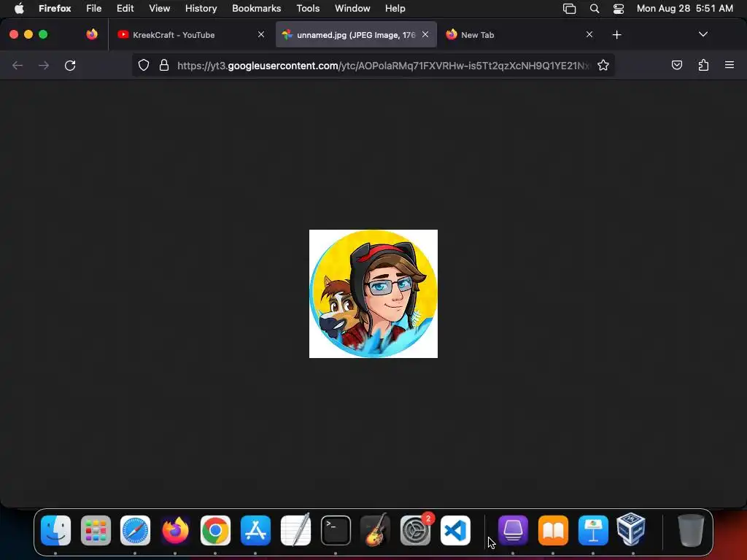Open the Window menu
The width and height of the screenshot is (747, 560).
coord(352,8)
